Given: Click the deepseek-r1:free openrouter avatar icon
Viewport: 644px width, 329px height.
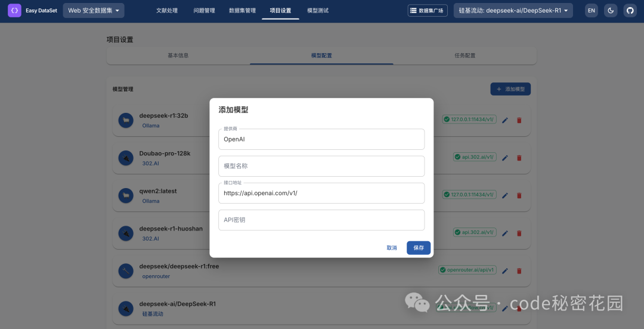Looking at the screenshot, I should 126,271.
